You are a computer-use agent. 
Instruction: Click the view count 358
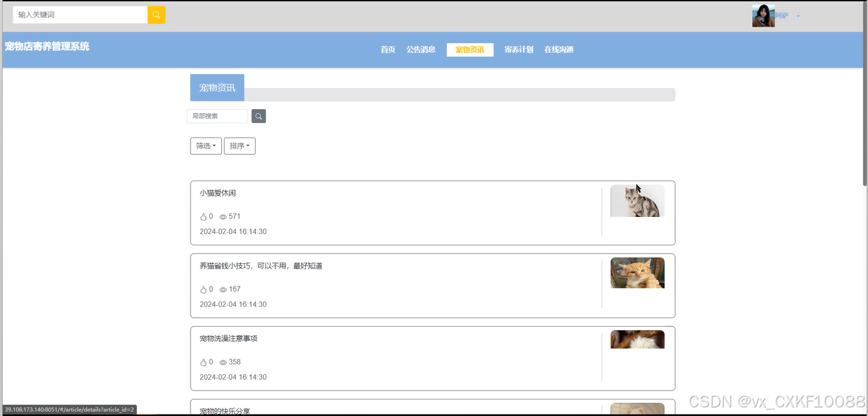pos(234,362)
